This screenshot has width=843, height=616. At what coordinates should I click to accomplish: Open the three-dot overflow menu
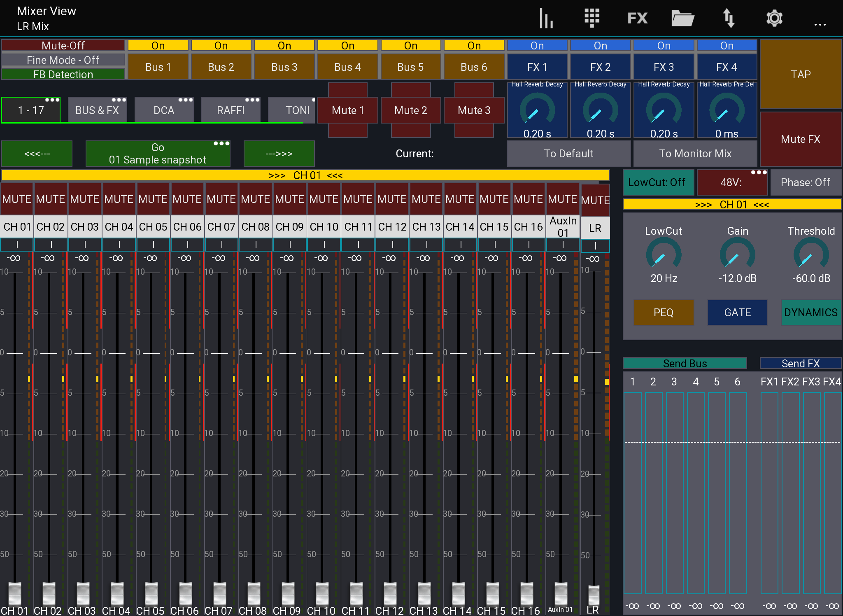point(820,25)
